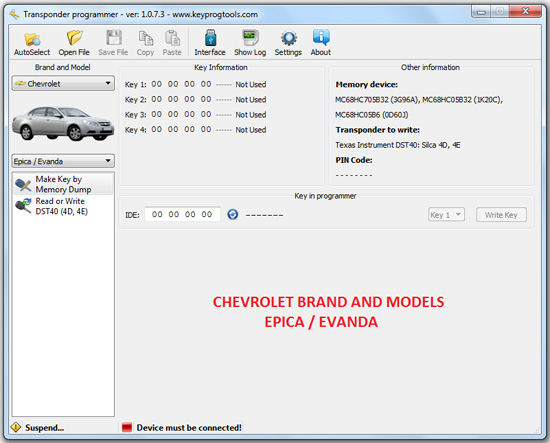Click the About info icon
This screenshot has height=443, width=550.
coord(321,38)
